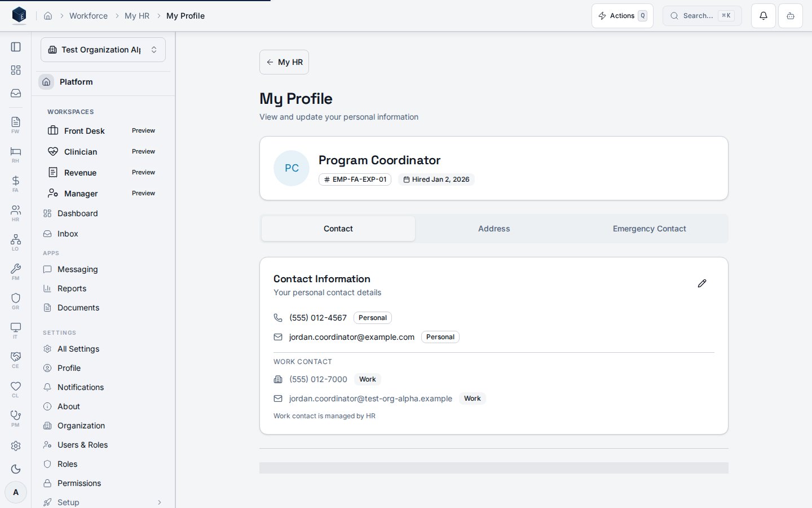Toggle the sidebar panel icon
Viewport: 812px width, 508px height.
(16, 47)
